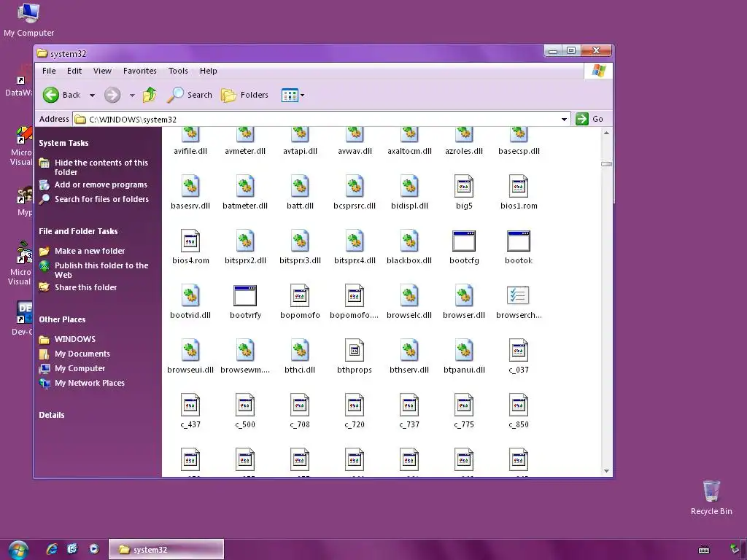Open the Favorites menu
Viewport: 747px width, 560px height.
click(139, 71)
